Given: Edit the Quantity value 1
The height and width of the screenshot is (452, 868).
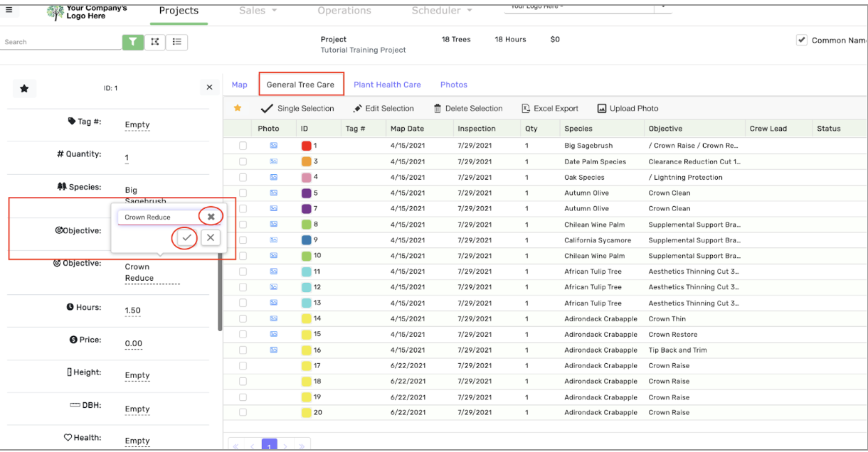Looking at the screenshot, I should pyautogui.click(x=127, y=158).
